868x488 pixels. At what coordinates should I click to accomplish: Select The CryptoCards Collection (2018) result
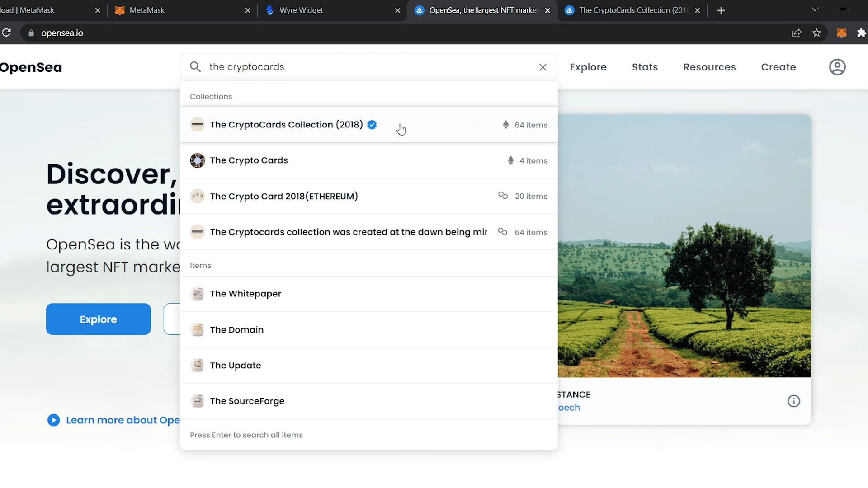pyautogui.click(x=368, y=125)
